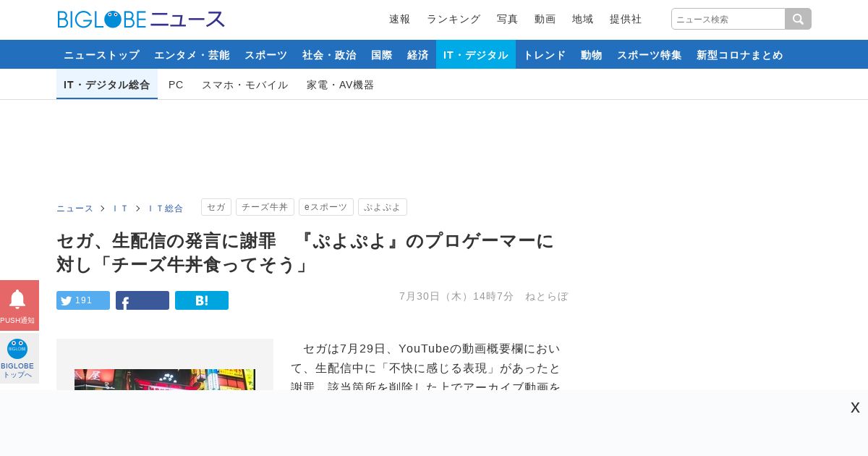
Task: Select the eスポーツ tag
Action: coord(326,207)
